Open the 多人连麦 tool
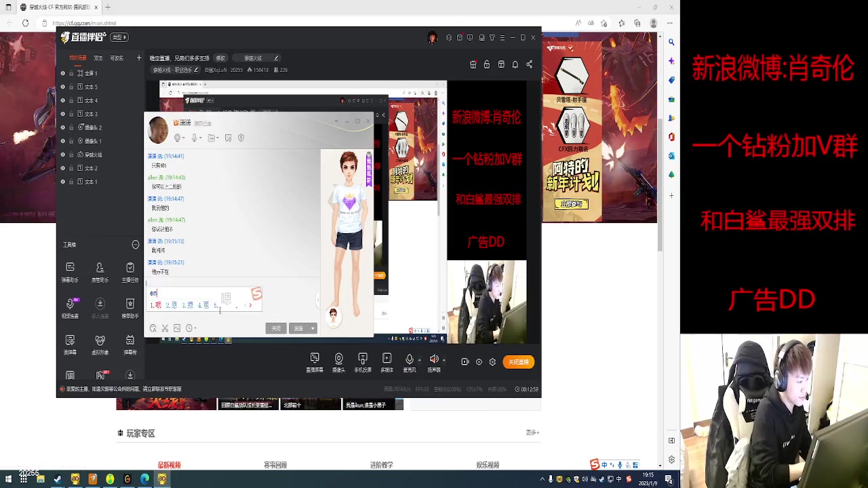 (x=100, y=307)
